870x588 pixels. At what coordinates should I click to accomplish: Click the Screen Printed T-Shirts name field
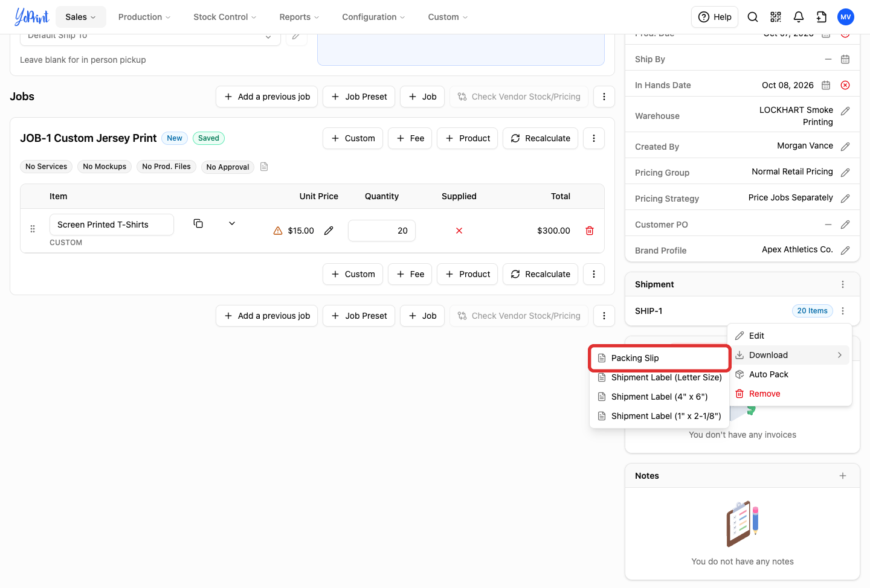click(x=112, y=225)
